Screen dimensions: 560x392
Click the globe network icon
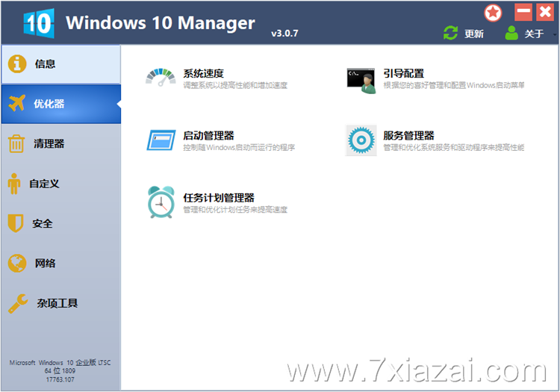[17, 263]
